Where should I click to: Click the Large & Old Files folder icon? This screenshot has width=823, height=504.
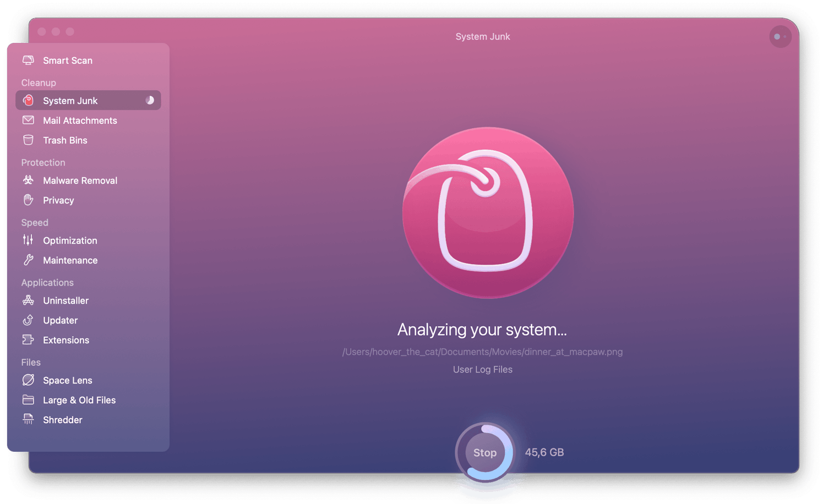pyautogui.click(x=28, y=399)
